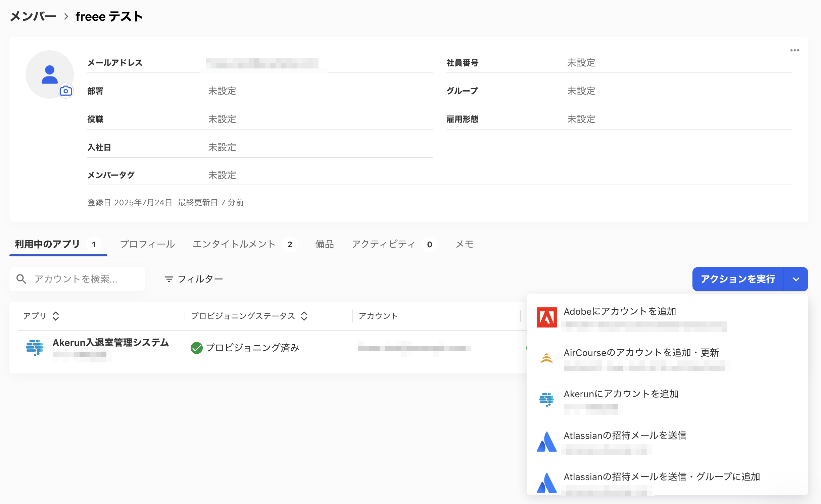The width and height of the screenshot is (821, 504).
Task: Open the three-dot overflow menu
Action: [x=795, y=50]
